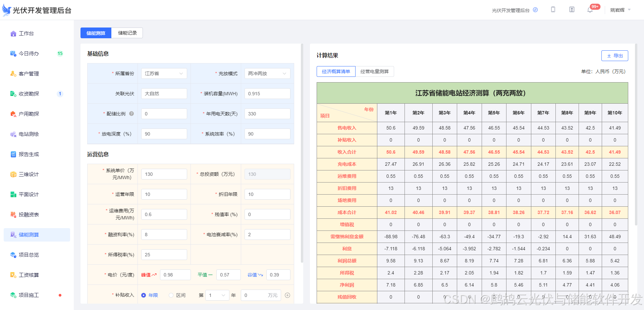Click the 关联光伏 input field
This screenshot has width=644, height=310.
pyautogui.click(x=164, y=94)
